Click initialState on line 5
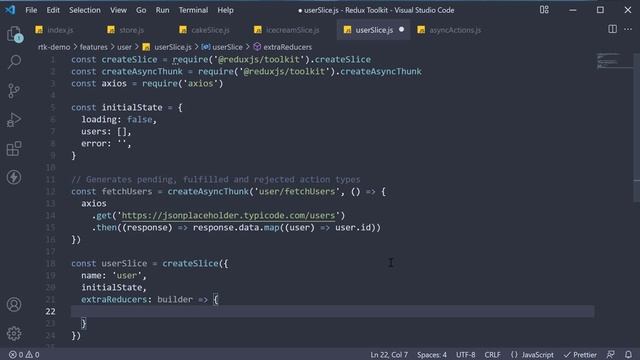This screenshot has width=640, height=360. (132, 107)
